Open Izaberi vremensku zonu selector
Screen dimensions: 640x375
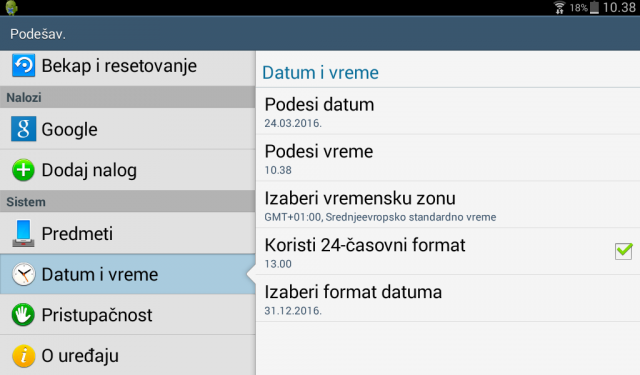448,204
